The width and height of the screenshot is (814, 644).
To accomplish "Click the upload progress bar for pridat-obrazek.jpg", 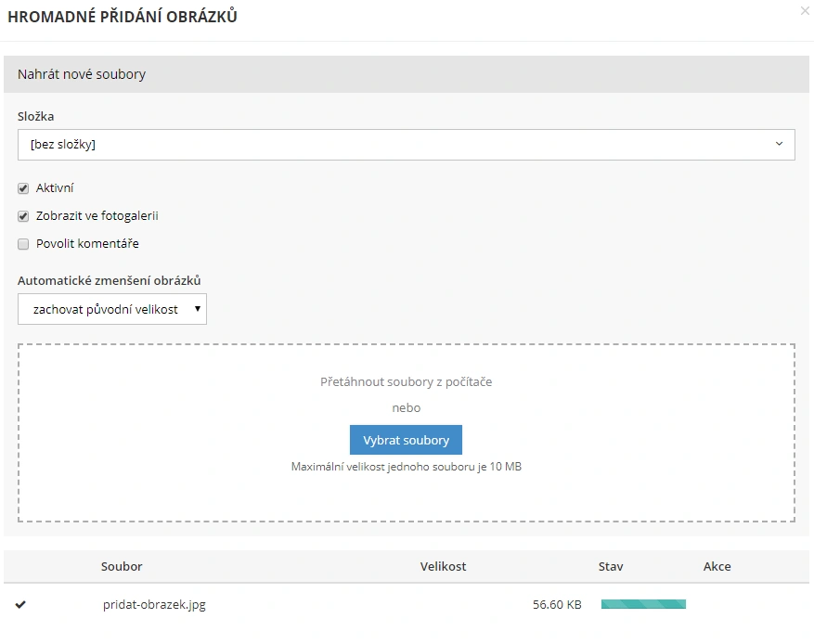I will [643, 604].
